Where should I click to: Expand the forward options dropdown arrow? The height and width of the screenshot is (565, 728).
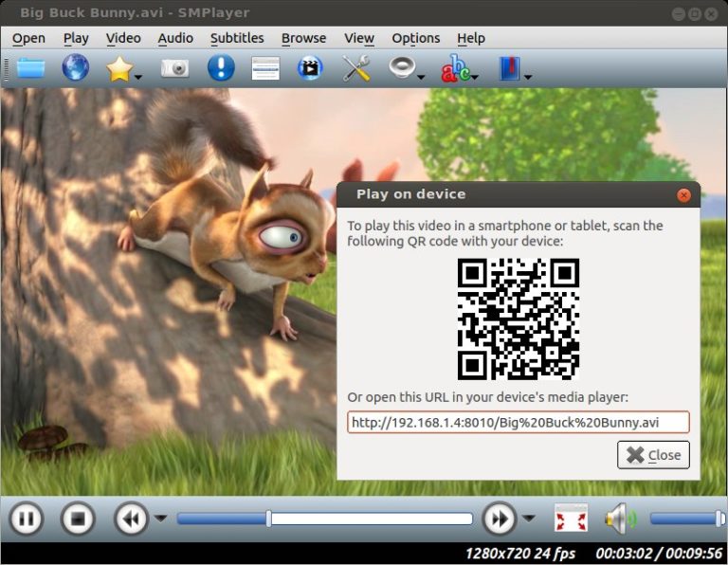click(529, 519)
